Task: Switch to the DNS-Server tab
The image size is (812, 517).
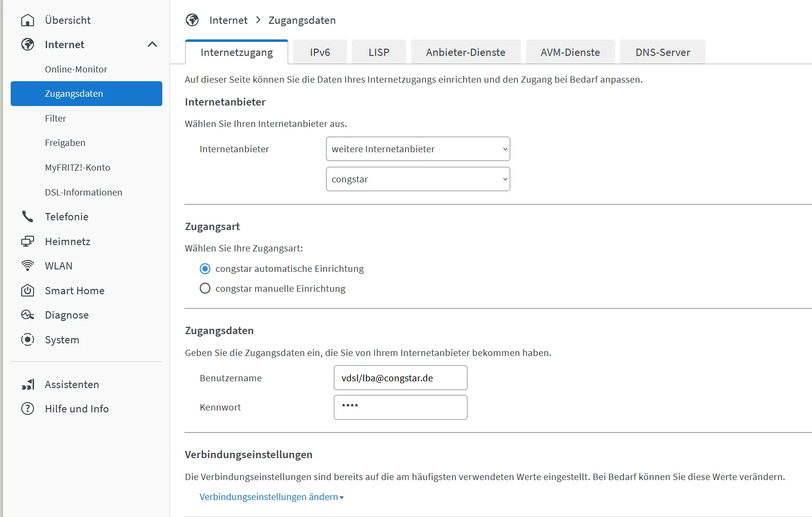Action: (662, 53)
